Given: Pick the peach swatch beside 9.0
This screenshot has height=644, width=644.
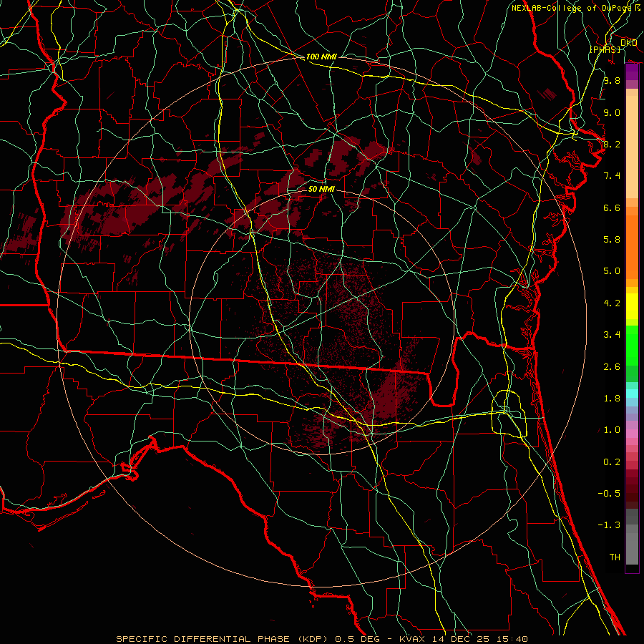Looking at the screenshot, I should pos(632,112).
